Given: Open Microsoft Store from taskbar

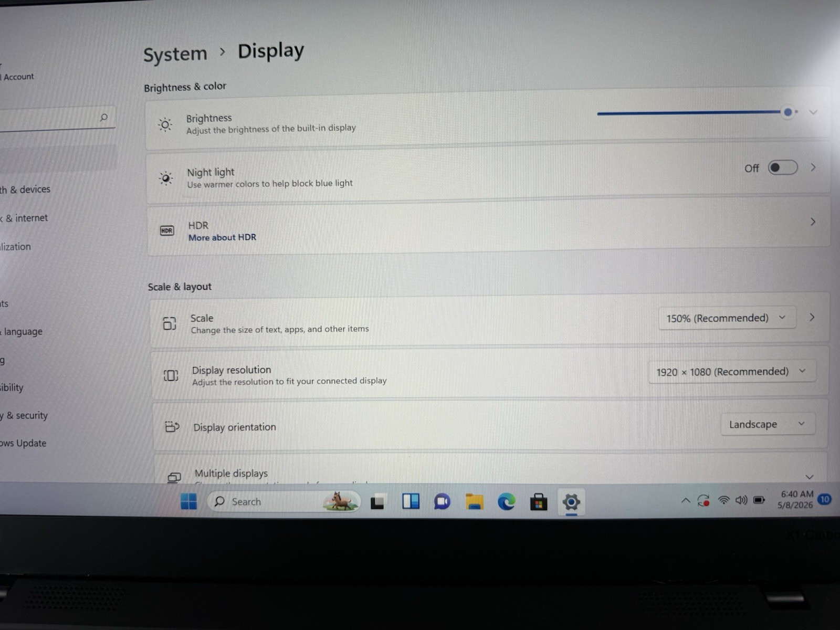Looking at the screenshot, I should tap(538, 502).
